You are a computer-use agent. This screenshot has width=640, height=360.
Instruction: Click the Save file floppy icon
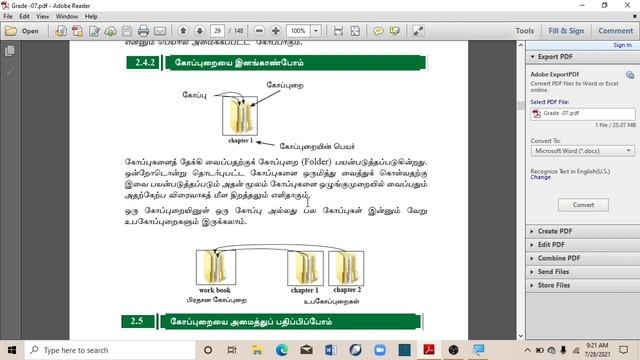coord(127,31)
